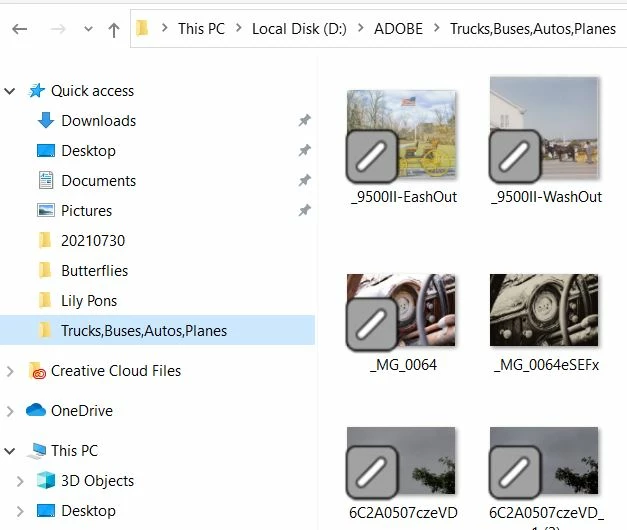Expand the OneDrive node
Viewport: 627px width, 530px height.
(10, 411)
